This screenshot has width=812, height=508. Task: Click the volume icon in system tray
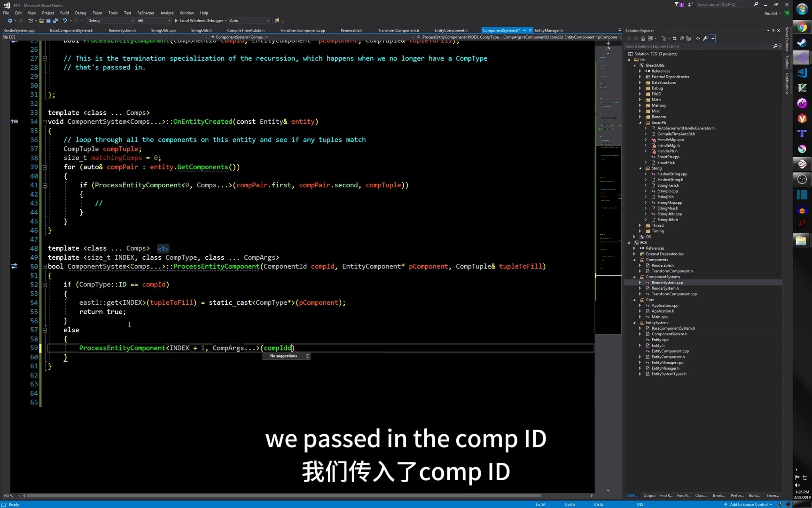pos(797,485)
